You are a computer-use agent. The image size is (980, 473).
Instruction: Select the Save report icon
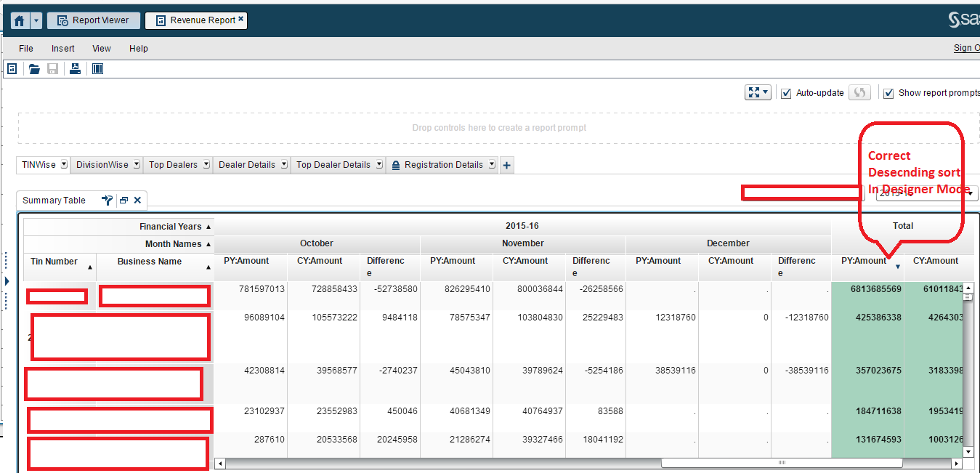(x=52, y=68)
